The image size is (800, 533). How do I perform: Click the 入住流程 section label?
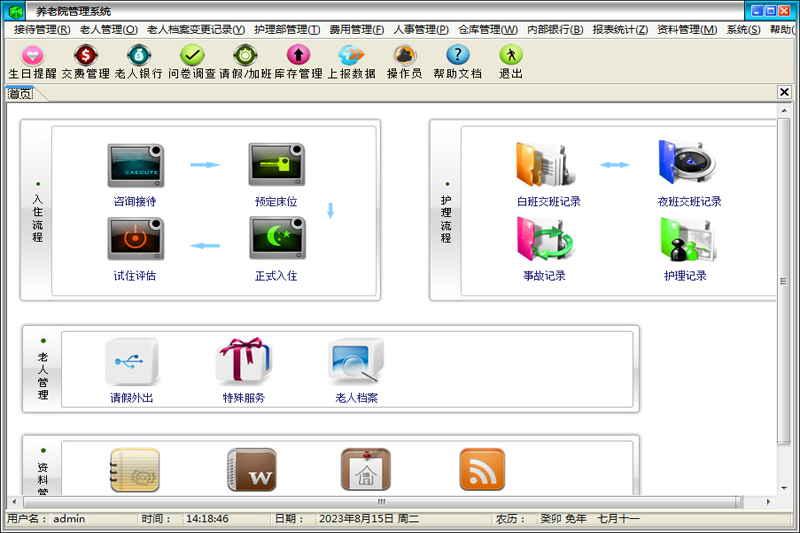click(37, 218)
